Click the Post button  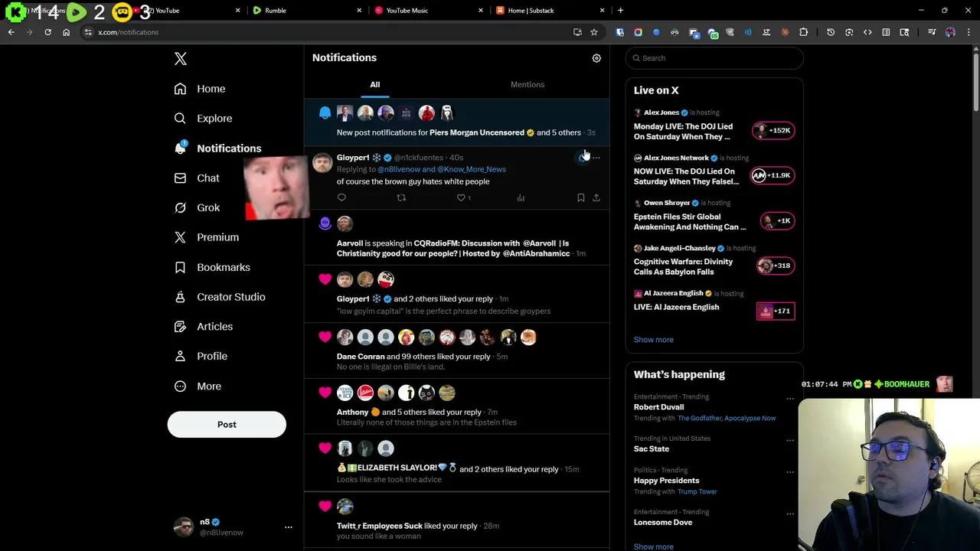(227, 425)
